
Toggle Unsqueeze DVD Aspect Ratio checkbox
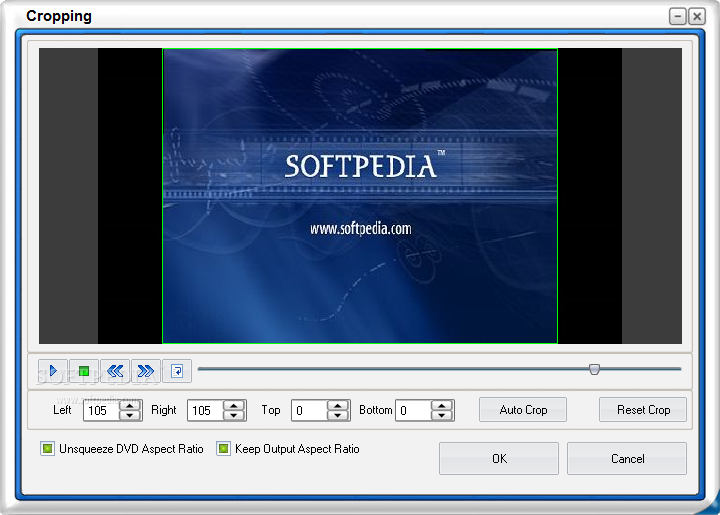point(47,448)
